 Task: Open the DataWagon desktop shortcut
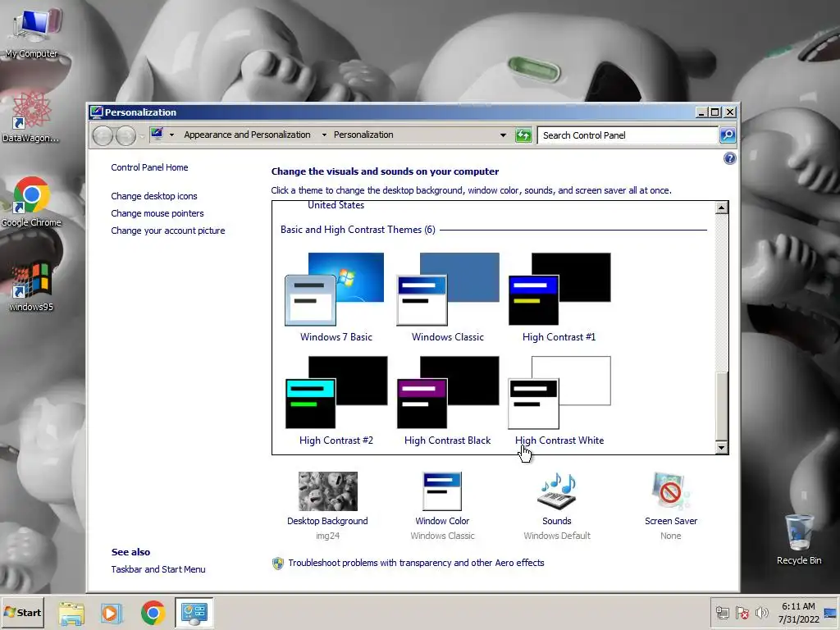pos(31,116)
